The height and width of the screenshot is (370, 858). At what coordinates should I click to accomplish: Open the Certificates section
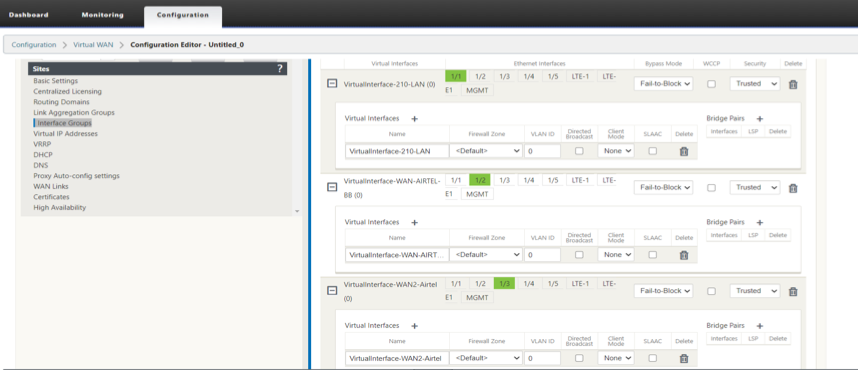pyautogui.click(x=51, y=196)
